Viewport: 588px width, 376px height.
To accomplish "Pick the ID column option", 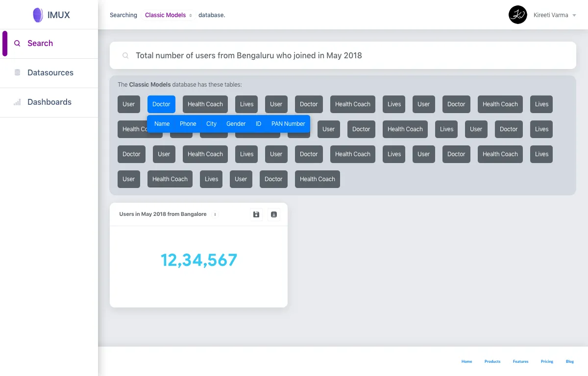I will [x=258, y=124].
